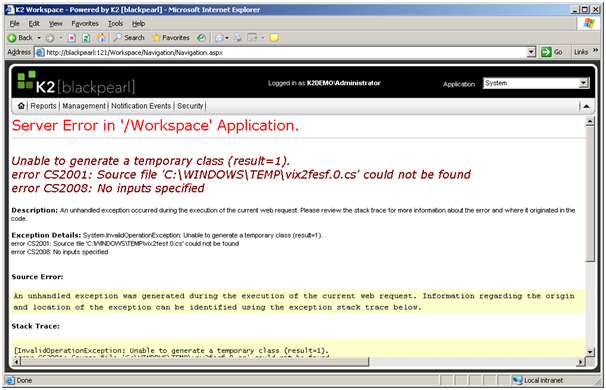Open the Management navigation item
The width and height of the screenshot is (606, 390).
coord(84,106)
